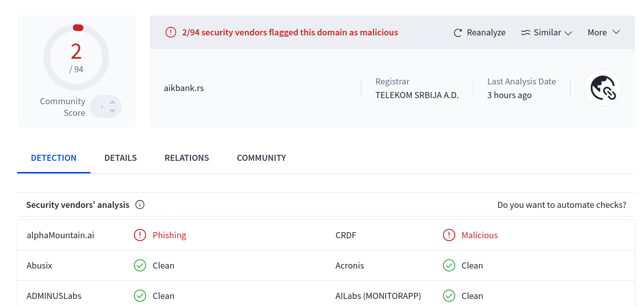Click Clean verdict text for ADMINUSLabs
This screenshot has width=644, height=306.
point(163,296)
